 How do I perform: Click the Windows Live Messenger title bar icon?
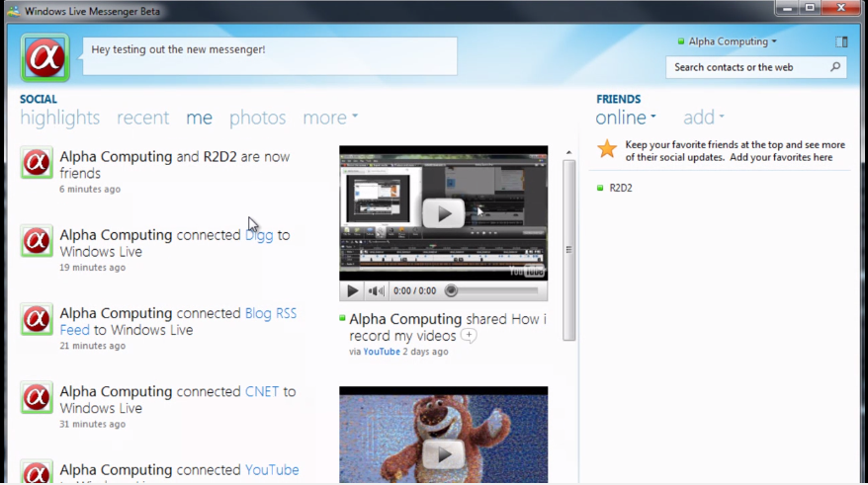(13, 11)
